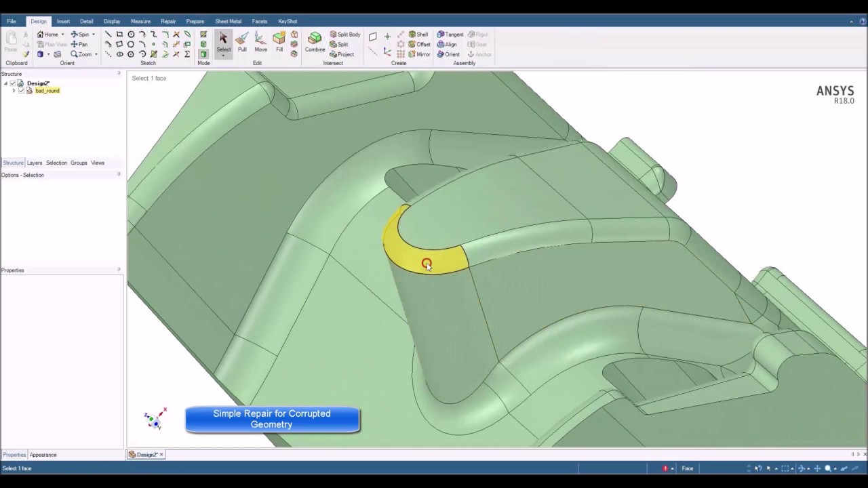Select the Split Body tool
Screen dimensions: 868x488
[345, 35]
